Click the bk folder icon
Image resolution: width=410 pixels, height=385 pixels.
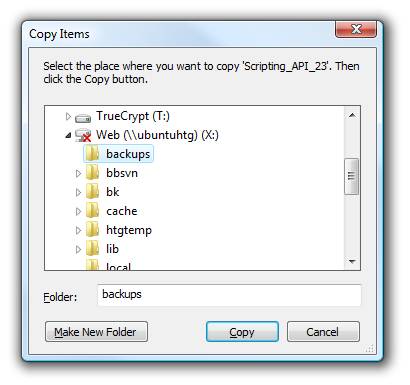(x=92, y=192)
